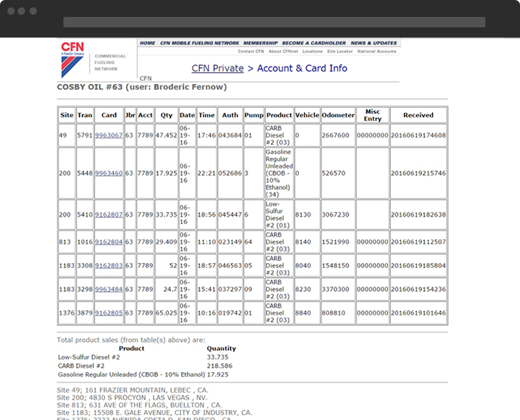Image resolution: width=520 pixels, height=420 pixels.
Task: Open card number 9162803 link
Action: [108, 266]
